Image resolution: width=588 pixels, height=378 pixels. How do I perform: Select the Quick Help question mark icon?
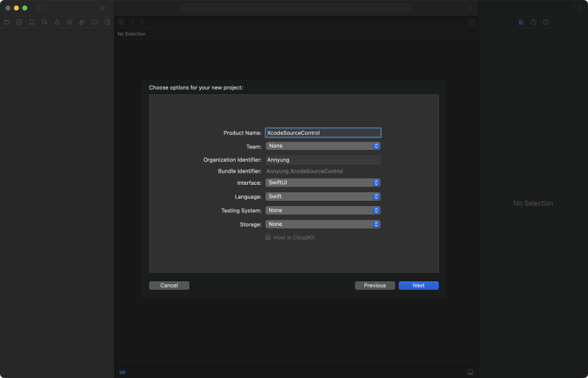(546, 22)
